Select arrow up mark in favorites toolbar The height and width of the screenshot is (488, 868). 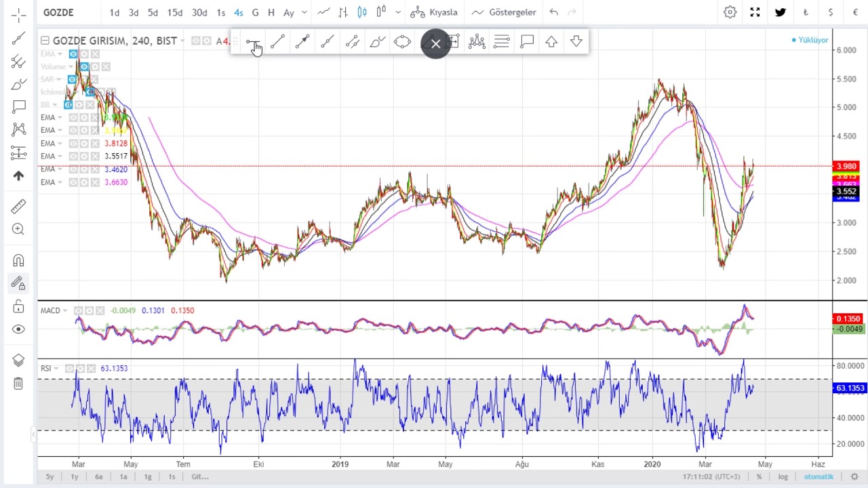pyautogui.click(x=551, y=42)
